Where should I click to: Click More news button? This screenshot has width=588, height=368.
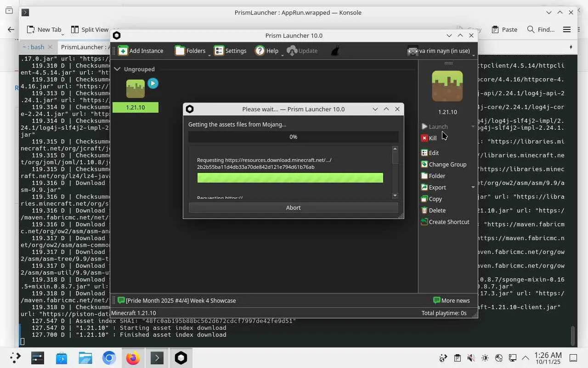(452, 300)
